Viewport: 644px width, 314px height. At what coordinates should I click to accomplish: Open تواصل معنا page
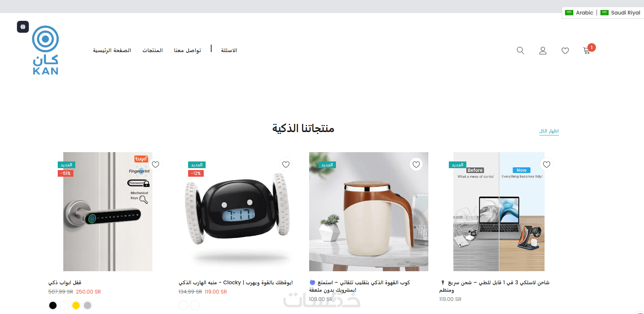tap(188, 50)
